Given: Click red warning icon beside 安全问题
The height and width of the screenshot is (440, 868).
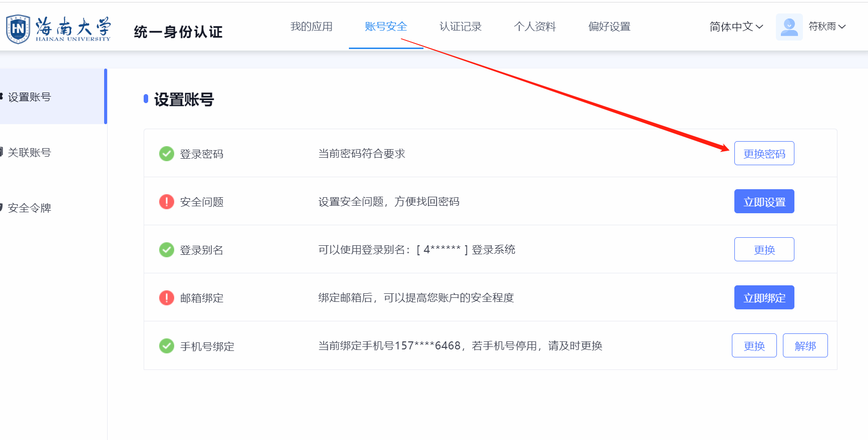Looking at the screenshot, I should pos(167,202).
